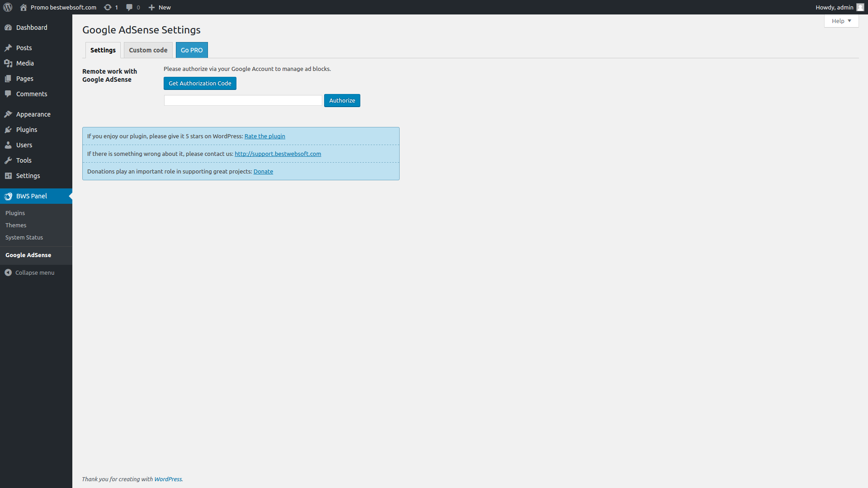Select BWS Panel menu item
The height and width of the screenshot is (488, 868).
point(36,196)
